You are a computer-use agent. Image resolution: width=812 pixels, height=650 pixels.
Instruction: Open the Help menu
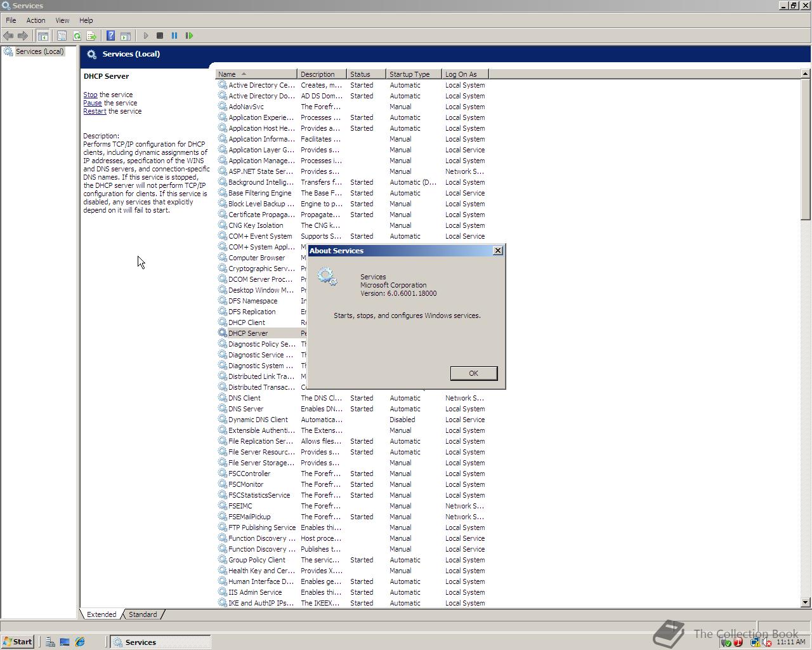pyautogui.click(x=86, y=20)
